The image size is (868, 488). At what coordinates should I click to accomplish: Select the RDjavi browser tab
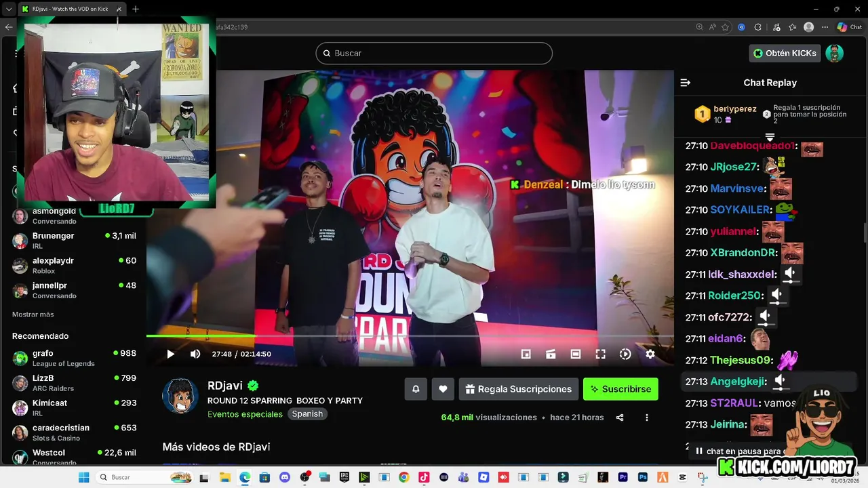(x=71, y=9)
